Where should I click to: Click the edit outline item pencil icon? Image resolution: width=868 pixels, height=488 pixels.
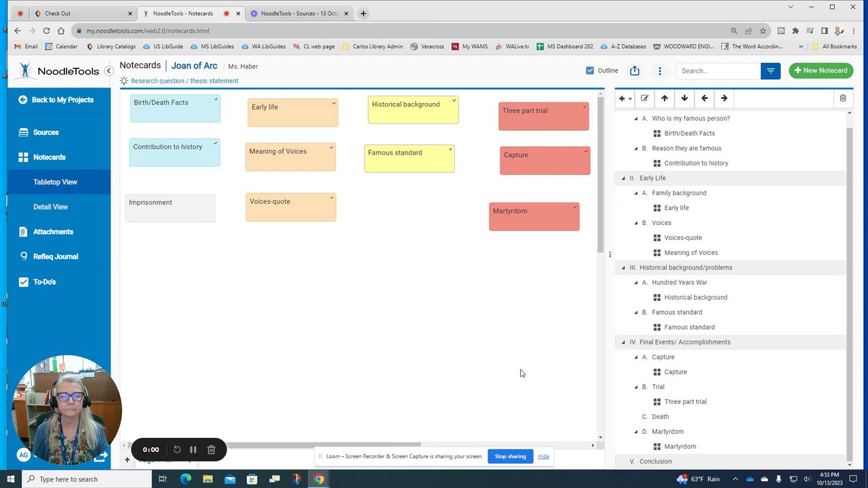(644, 98)
